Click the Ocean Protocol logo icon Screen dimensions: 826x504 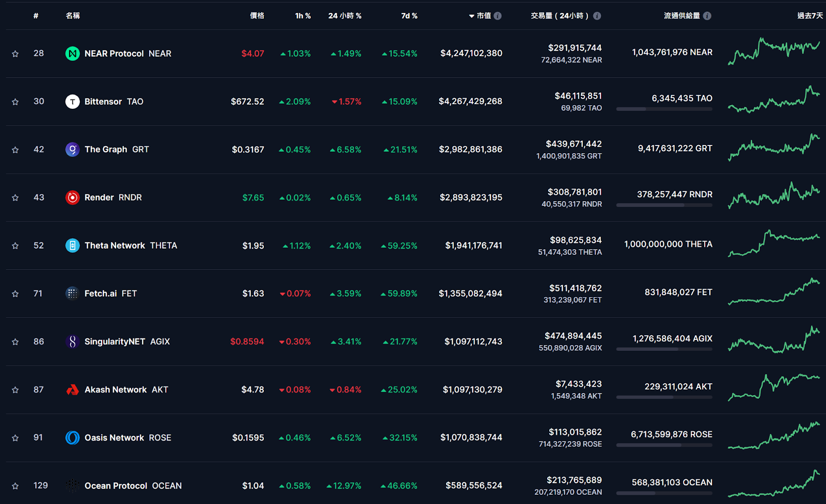(x=72, y=486)
